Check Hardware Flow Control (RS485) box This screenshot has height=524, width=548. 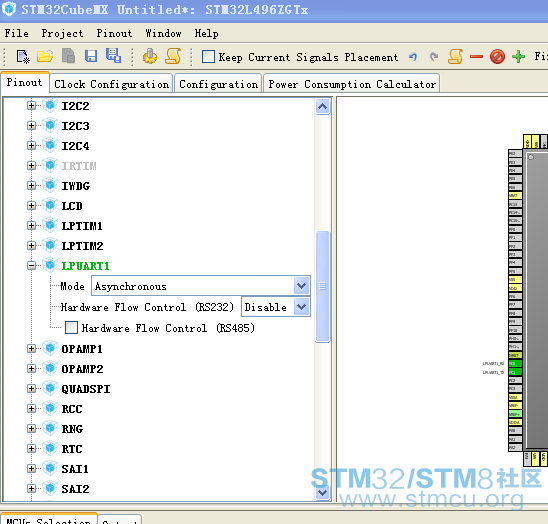(x=71, y=328)
